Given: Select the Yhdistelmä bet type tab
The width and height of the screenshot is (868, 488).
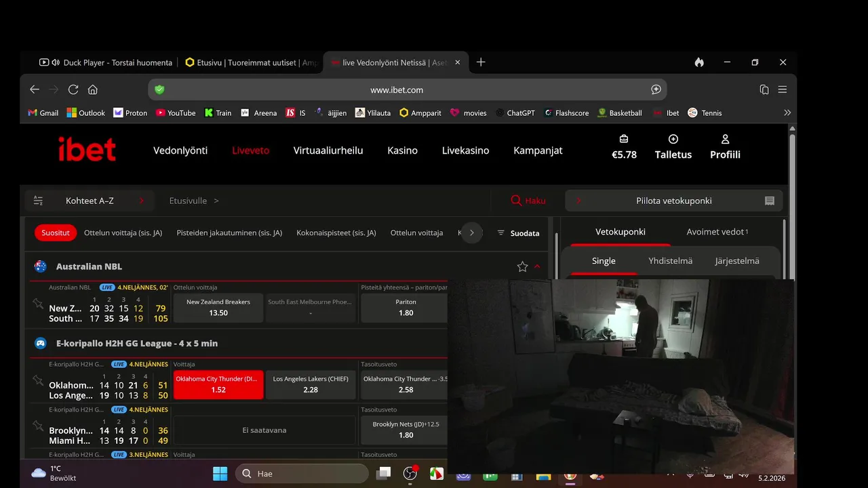Looking at the screenshot, I should pyautogui.click(x=670, y=261).
